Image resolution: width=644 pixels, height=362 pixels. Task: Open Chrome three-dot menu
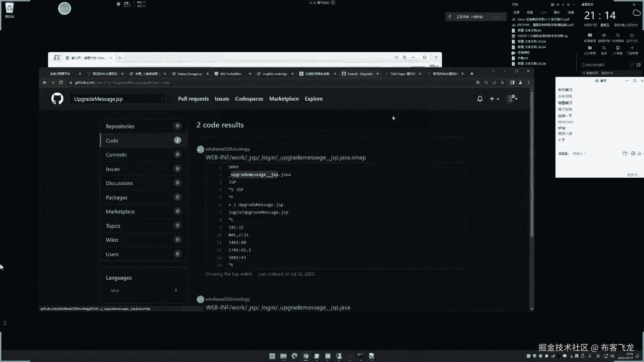(x=529, y=82)
